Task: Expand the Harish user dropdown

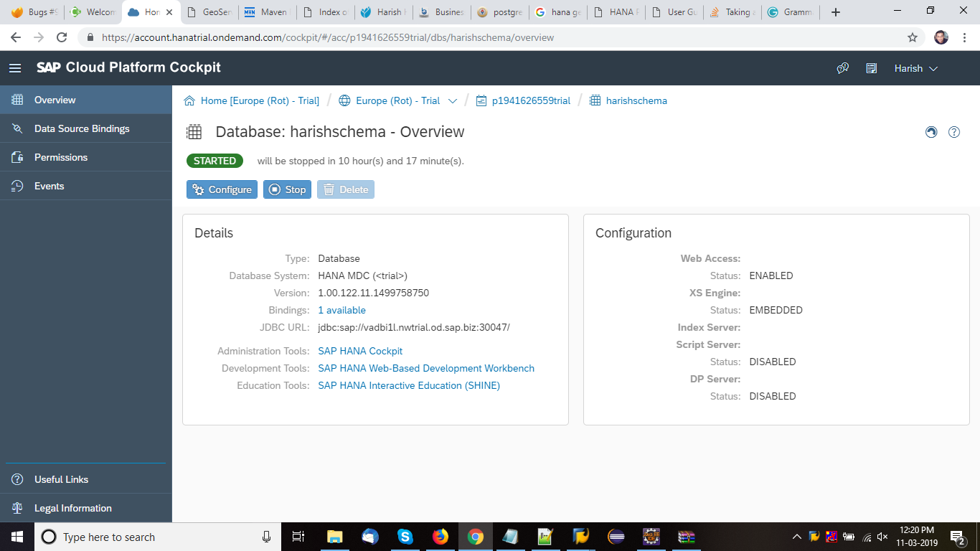Action: pyautogui.click(x=916, y=68)
